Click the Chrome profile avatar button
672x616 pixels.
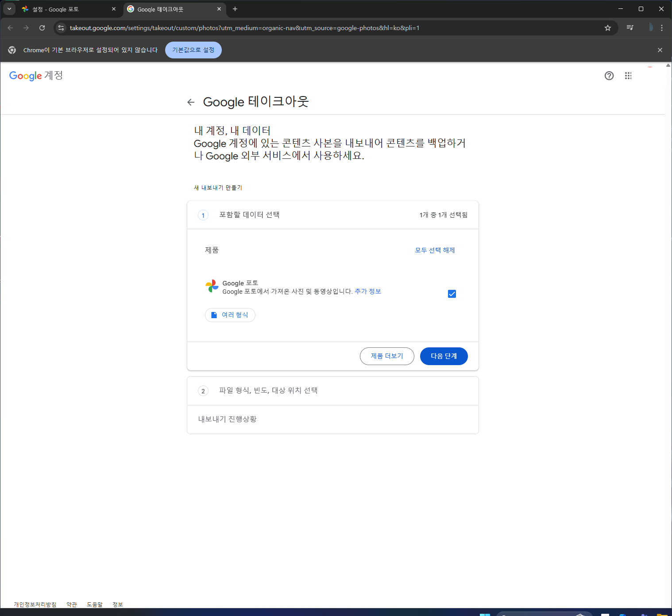tap(649, 28)
